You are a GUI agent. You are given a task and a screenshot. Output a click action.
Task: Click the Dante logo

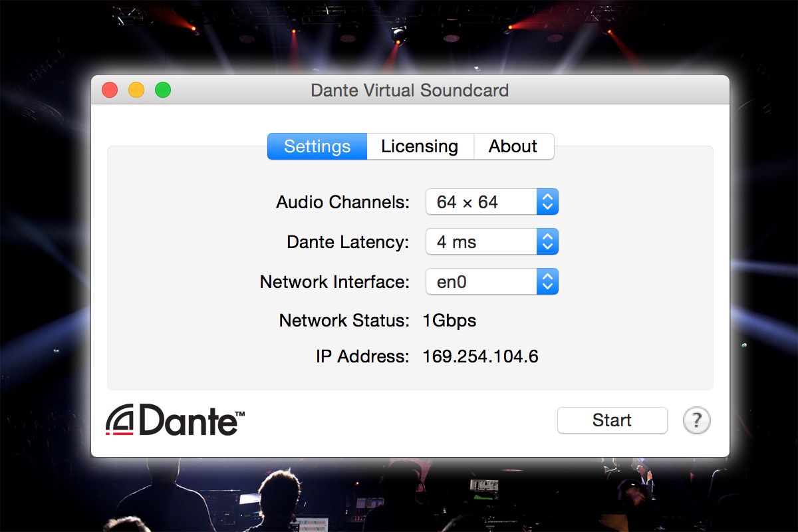click(175, 420)
